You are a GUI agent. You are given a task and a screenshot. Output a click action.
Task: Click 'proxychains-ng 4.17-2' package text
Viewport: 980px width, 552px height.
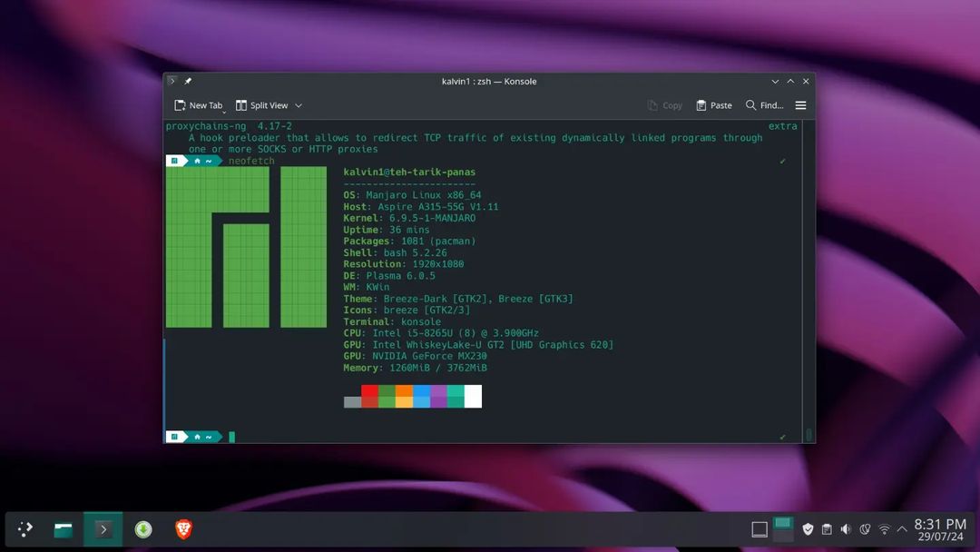(x=229, y=126)
